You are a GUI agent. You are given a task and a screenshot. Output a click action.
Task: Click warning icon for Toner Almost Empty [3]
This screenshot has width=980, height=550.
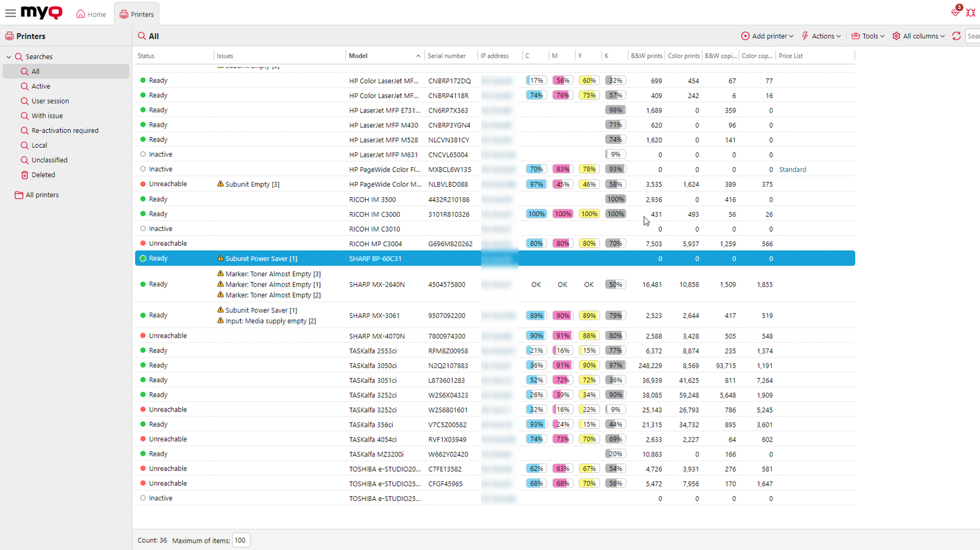pyautogui.click(x=221, y=274)
